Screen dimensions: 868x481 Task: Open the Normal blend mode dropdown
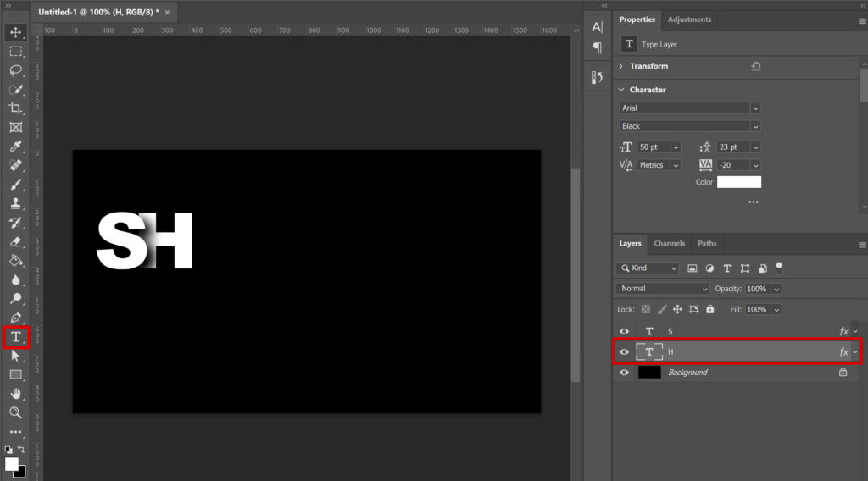[x=663, y=289]
